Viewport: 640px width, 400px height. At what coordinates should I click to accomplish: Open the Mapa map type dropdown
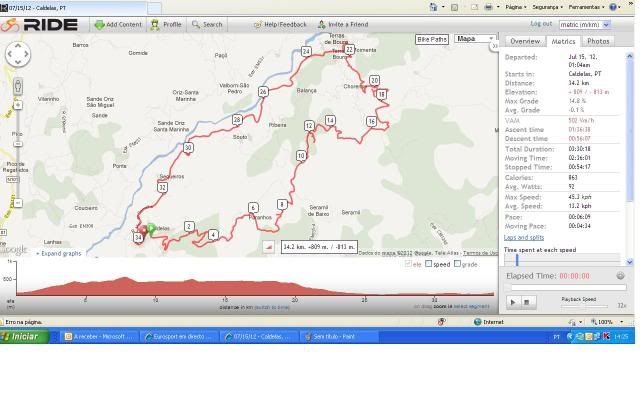(x=473, y=39)
